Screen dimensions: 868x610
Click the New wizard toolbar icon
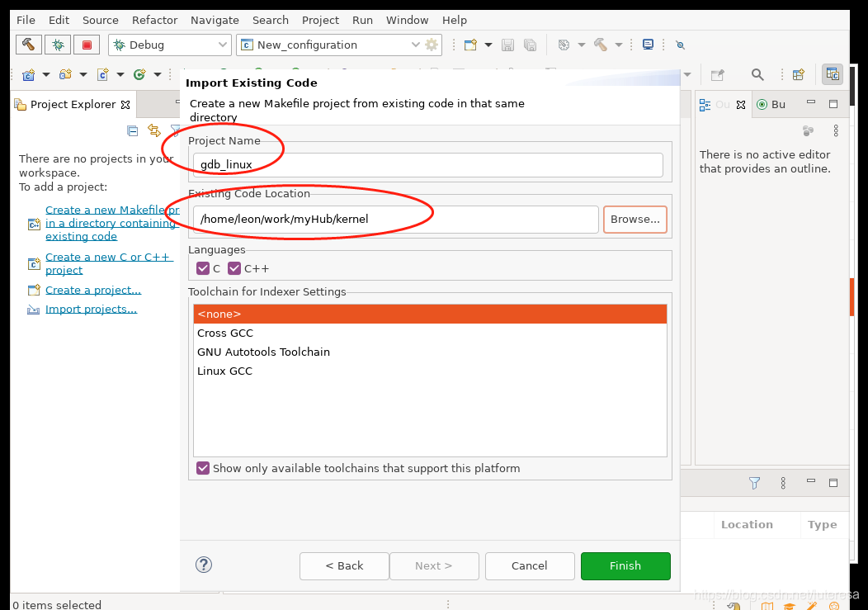(470, 45)
